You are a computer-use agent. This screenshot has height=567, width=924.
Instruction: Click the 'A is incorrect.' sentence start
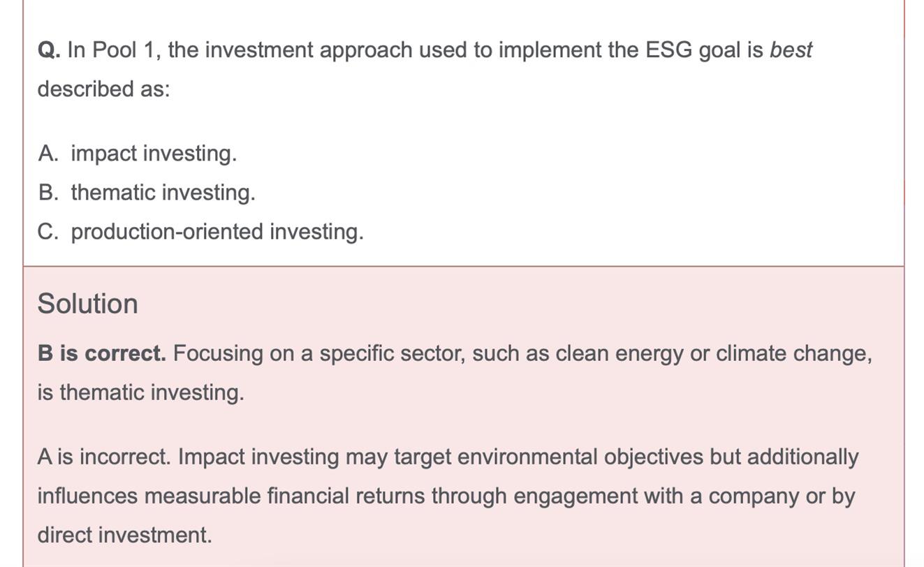coord(103,457)
